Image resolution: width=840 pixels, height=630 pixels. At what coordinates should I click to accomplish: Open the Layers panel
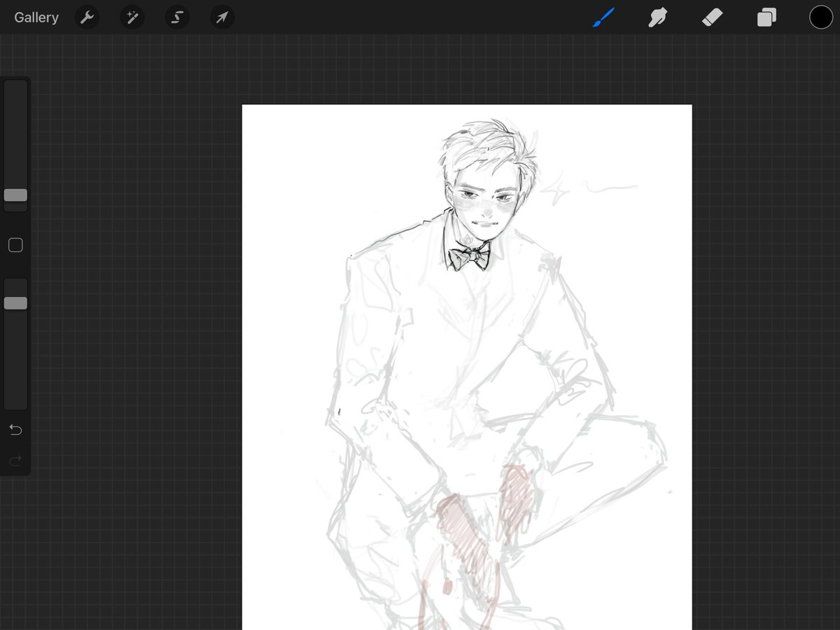[x=766, y=17]
